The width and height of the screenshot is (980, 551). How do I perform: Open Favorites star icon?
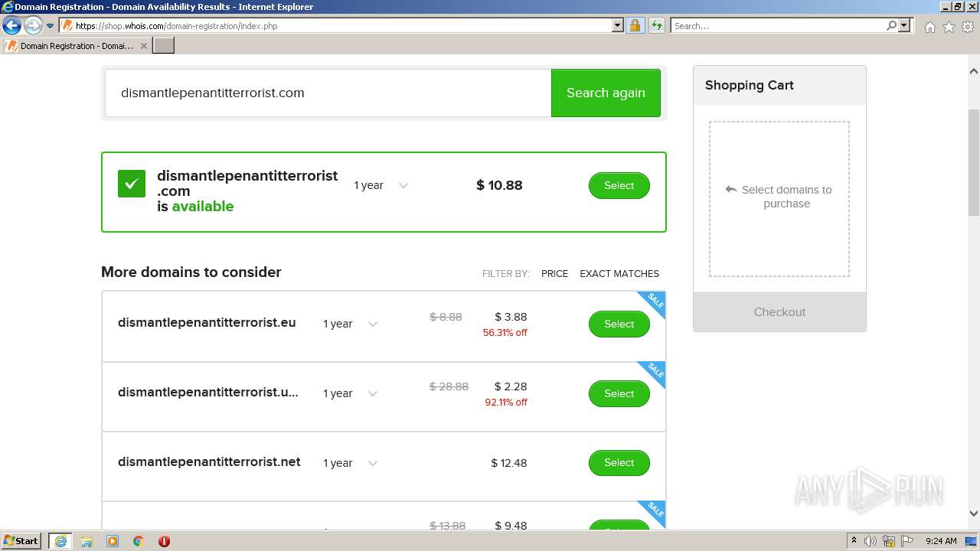949,27
